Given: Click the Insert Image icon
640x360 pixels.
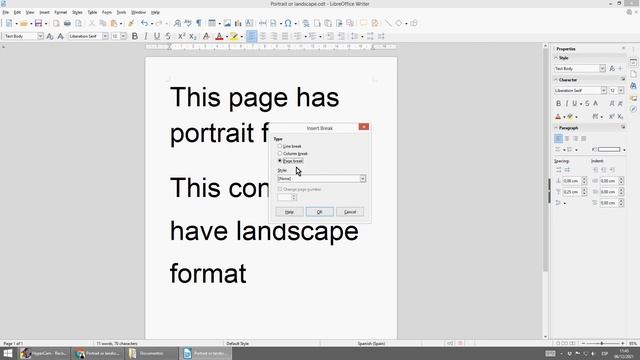Looking at the screenshot, I should point(227,23).
